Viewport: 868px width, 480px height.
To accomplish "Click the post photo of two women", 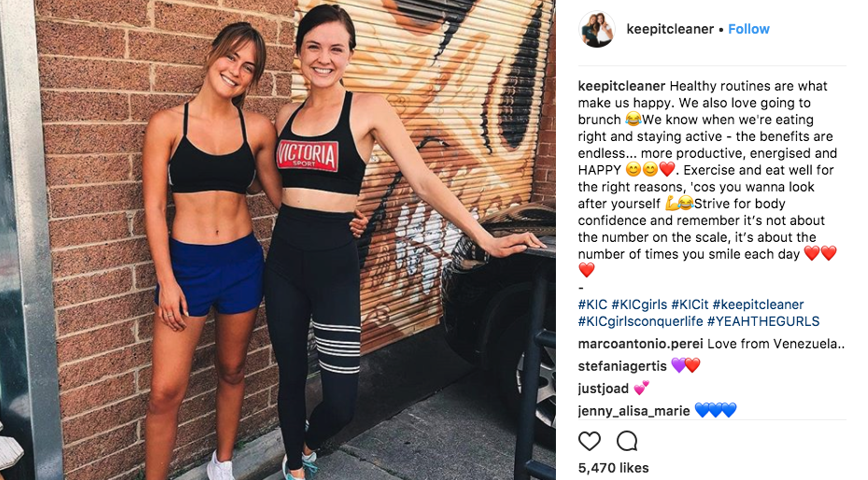I will point(277,240).
